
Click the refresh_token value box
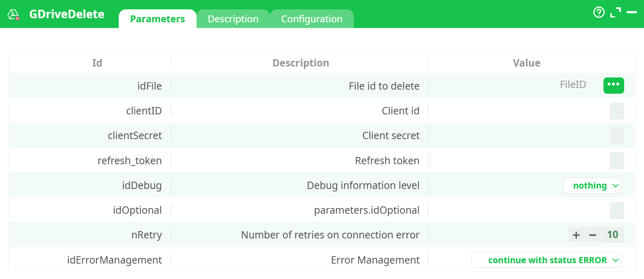pyautogui.click(x=617, y=160)
